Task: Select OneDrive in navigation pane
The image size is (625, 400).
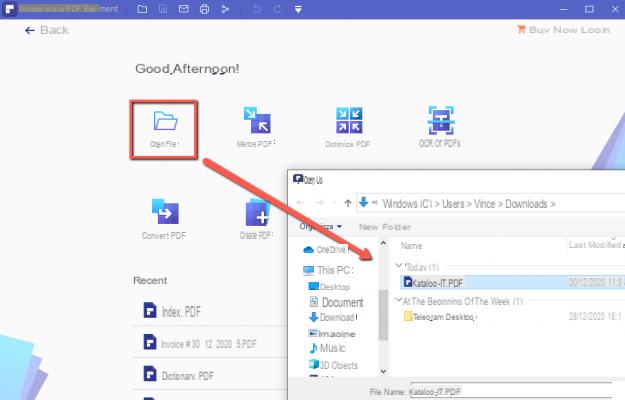Action: click(x=325, y=250)
